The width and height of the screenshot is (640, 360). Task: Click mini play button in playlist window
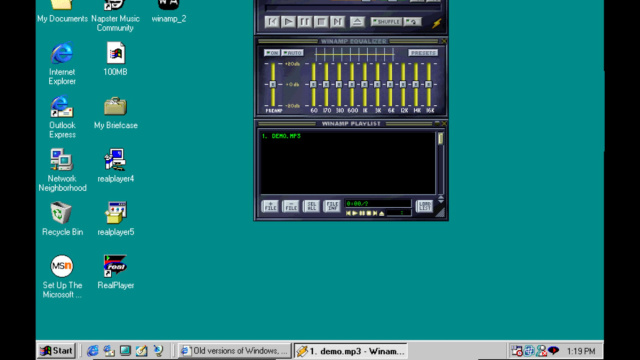[355, 213]
